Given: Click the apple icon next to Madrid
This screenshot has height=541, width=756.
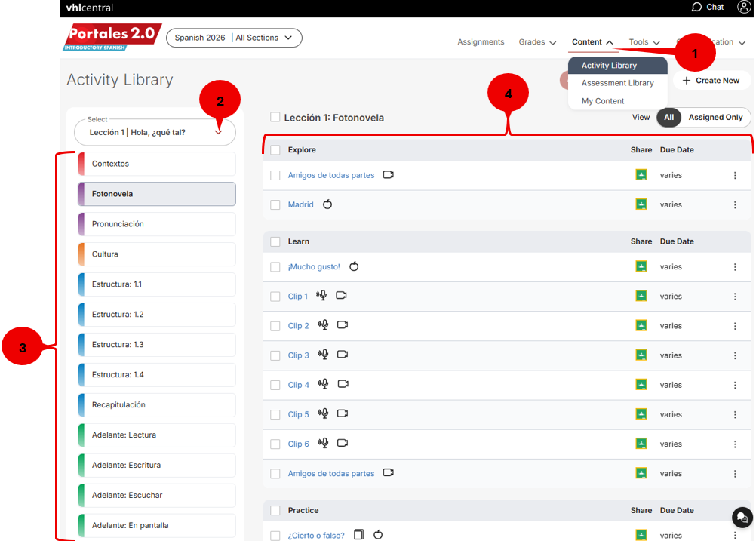Looking at the screenshot, I should tap(327, 204).
